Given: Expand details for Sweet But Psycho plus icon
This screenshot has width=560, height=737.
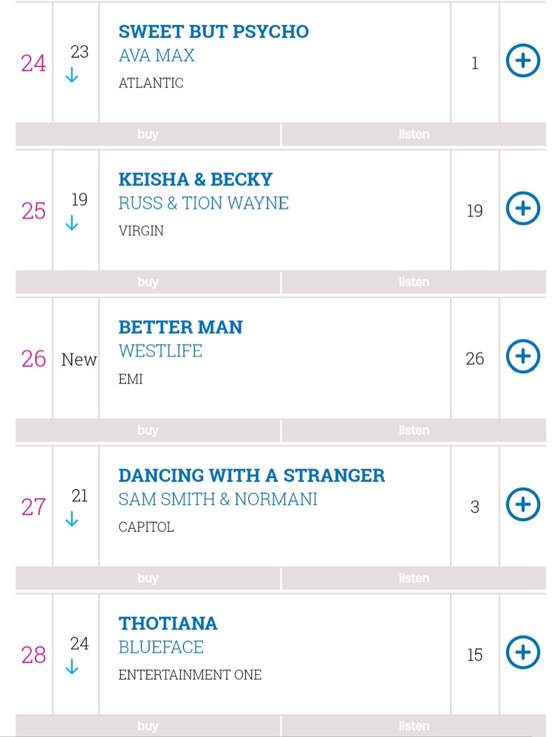Looking at the screenshot, I should (522, 61).
